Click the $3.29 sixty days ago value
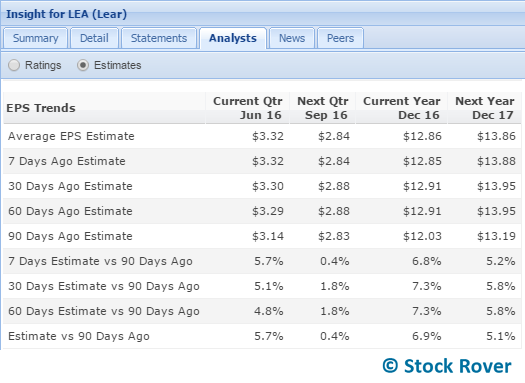The width and height of the screenshot is (525, 383). (268, 211)
